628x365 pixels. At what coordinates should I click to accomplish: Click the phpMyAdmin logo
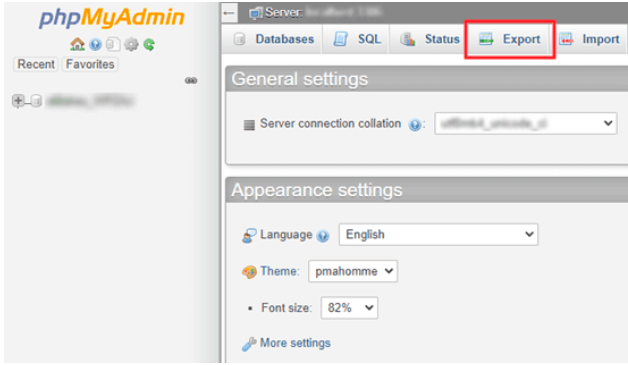(112, 18)
